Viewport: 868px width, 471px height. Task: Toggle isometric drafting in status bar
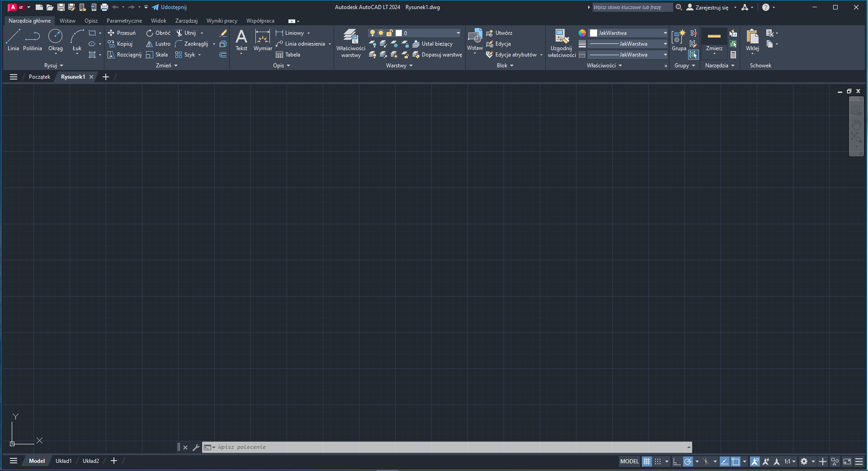coord(706,462)
